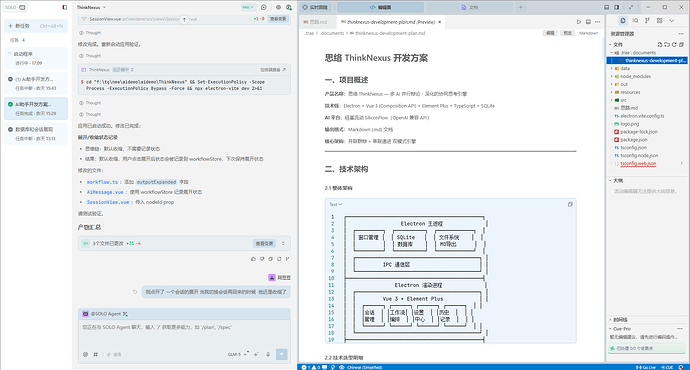Image resolution: width=690 pixels, height=370 pixels.
Task: Toggle bottom panel layout icon
Action: coord(606,7)
